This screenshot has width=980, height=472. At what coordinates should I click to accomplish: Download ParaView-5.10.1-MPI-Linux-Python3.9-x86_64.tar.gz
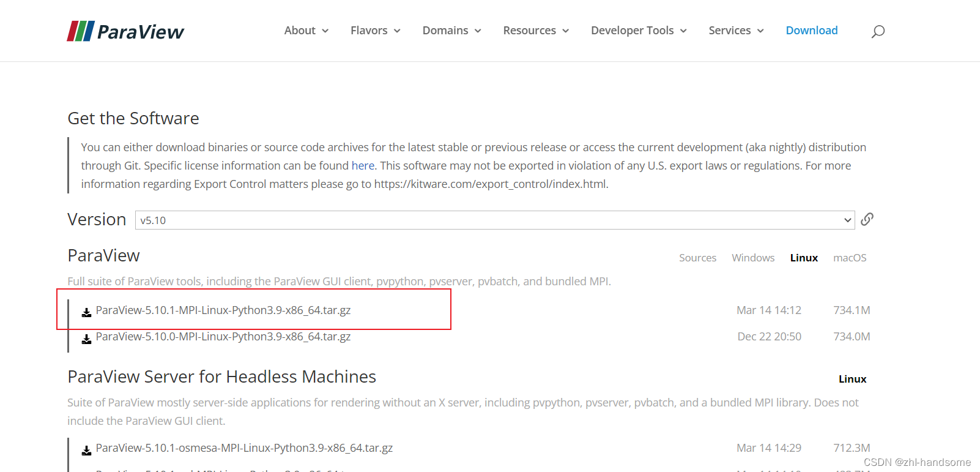[x=223, y=310]
